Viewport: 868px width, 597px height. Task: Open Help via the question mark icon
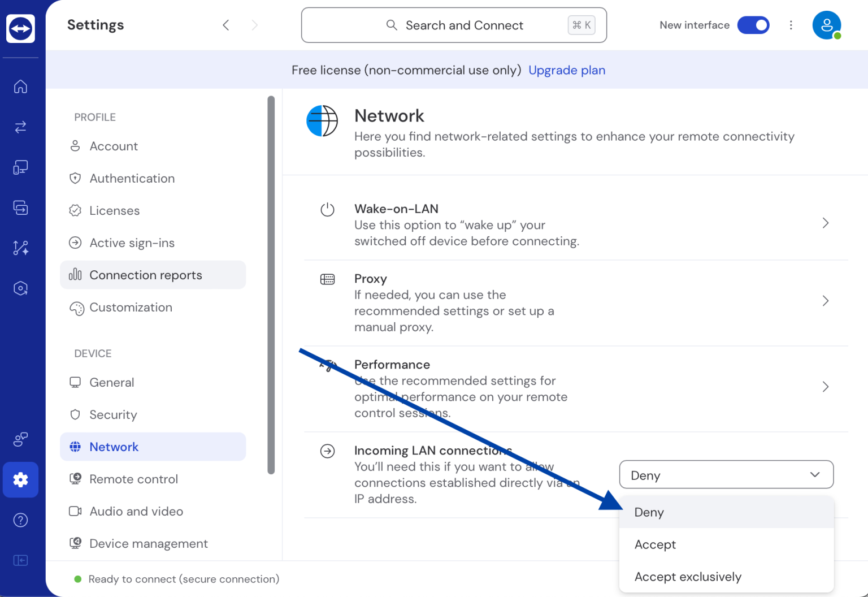pos(20,520)
